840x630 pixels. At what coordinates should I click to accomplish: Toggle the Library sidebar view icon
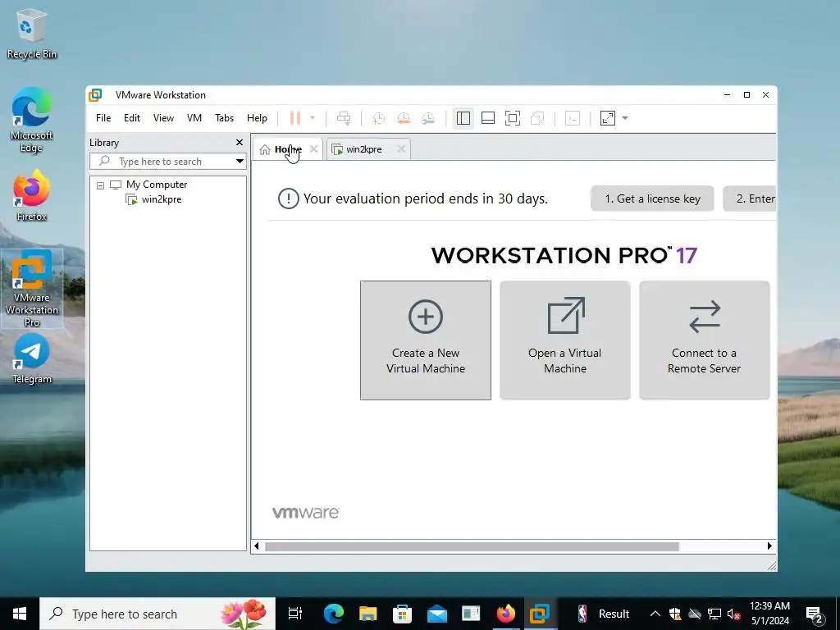pos(463,118)
